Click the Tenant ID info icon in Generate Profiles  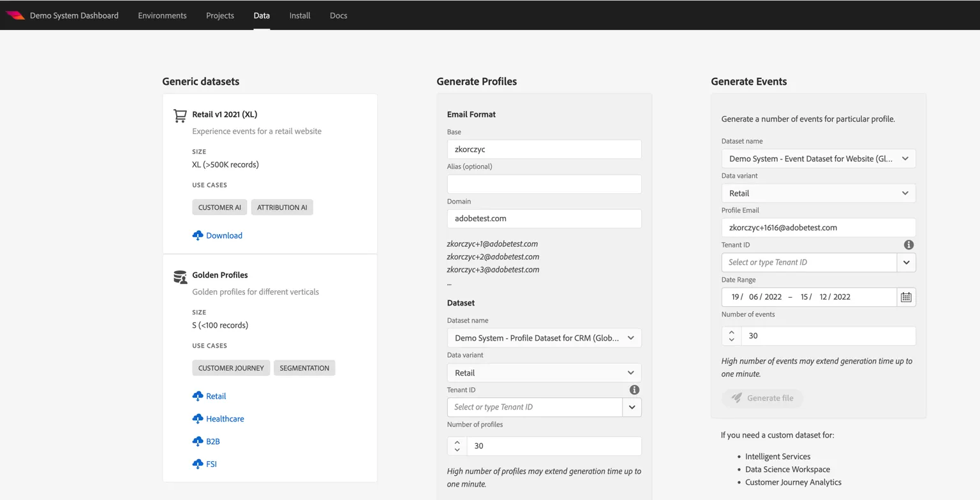pos(634,390)
